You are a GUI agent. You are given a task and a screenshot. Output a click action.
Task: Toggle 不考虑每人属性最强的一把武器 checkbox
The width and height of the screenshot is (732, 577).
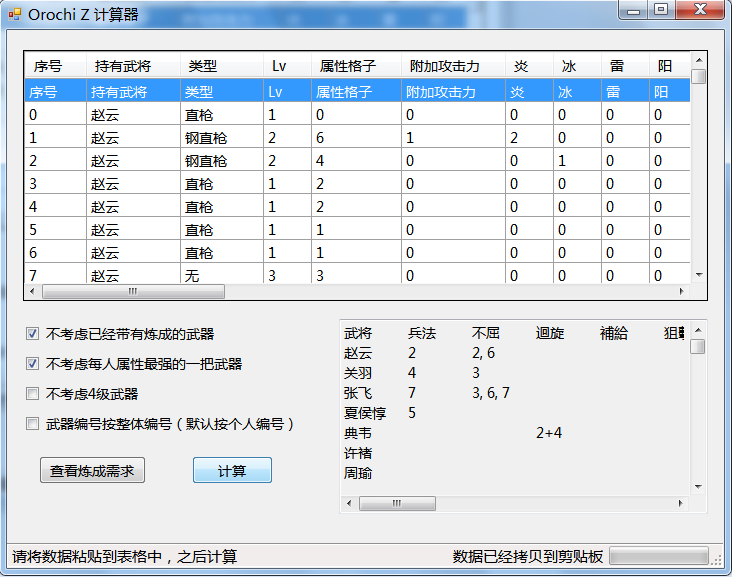(x=33, y=364)
